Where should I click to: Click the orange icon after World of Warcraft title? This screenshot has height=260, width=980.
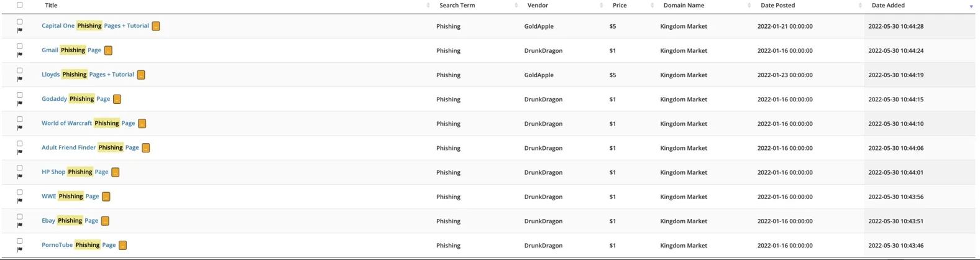point(142,123)
